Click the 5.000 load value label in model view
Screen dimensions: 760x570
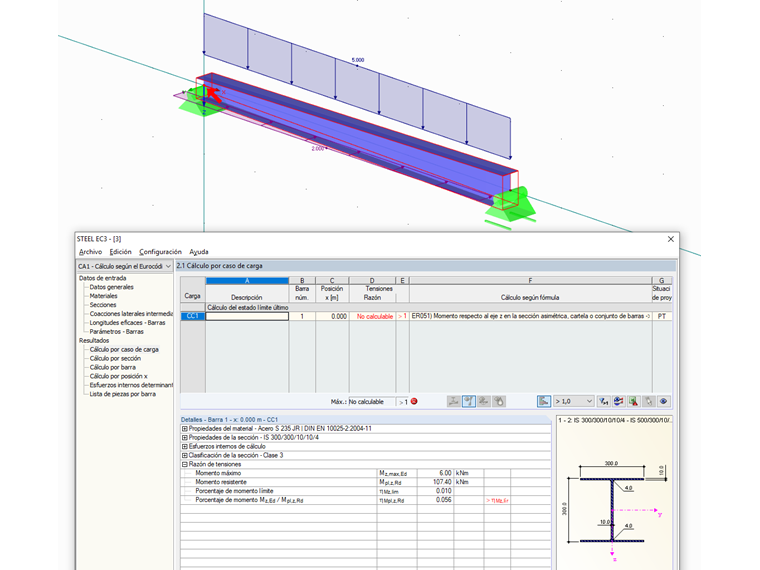tap(358, 60)
